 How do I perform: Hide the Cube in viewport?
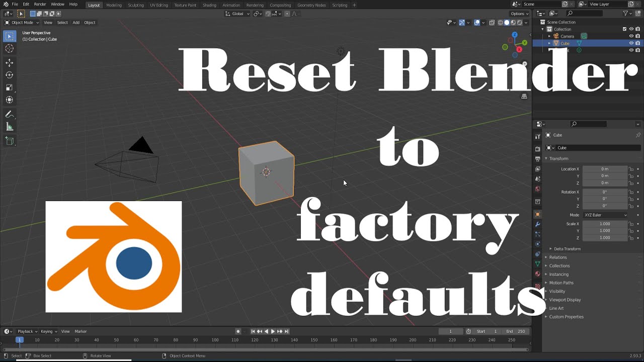pos(631,43)
